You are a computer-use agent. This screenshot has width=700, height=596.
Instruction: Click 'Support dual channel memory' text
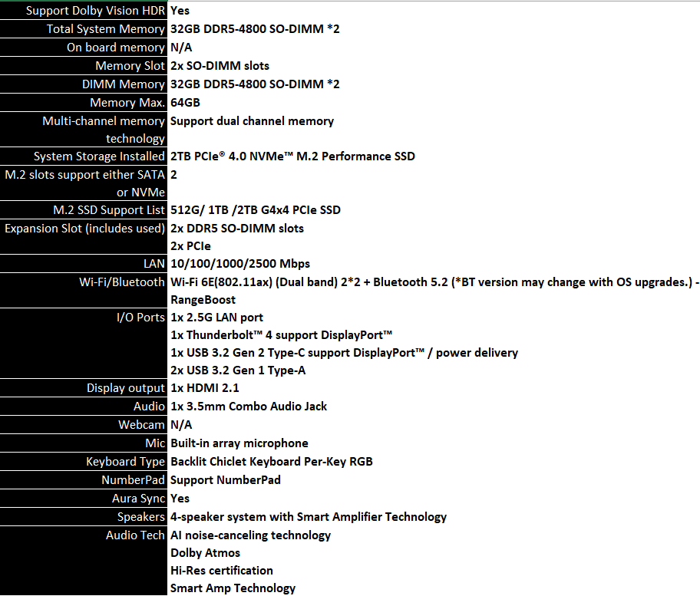click(252, 121)
